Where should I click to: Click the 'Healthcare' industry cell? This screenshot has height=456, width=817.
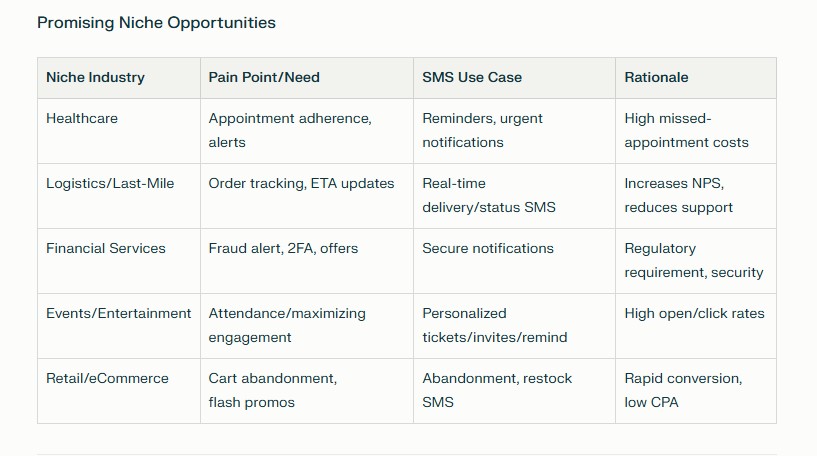(x=82, y=118)
